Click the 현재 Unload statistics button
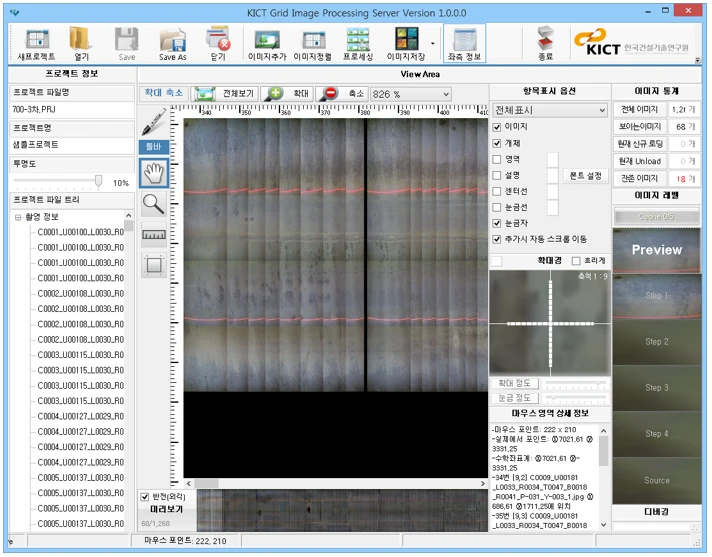 click(x=640, y=161)
